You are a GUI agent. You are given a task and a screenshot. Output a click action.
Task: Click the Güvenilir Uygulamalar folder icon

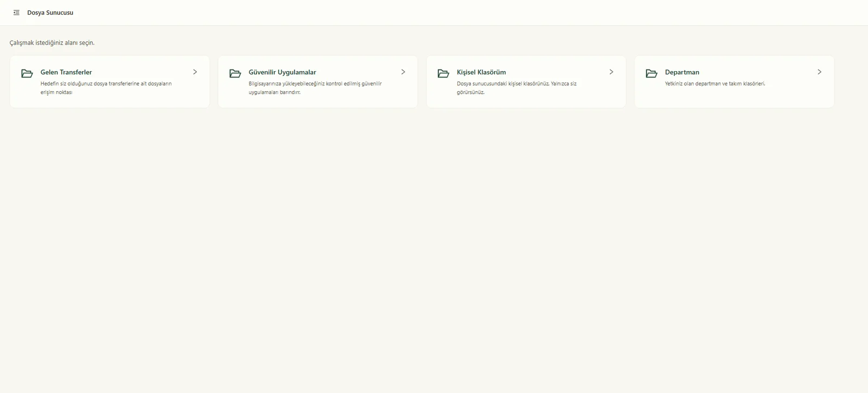point(235,73)
